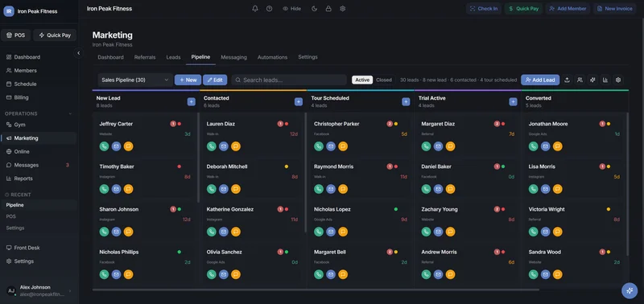Open the top bar settings gear icon
The image size is (644, 304).
[343, 9]
